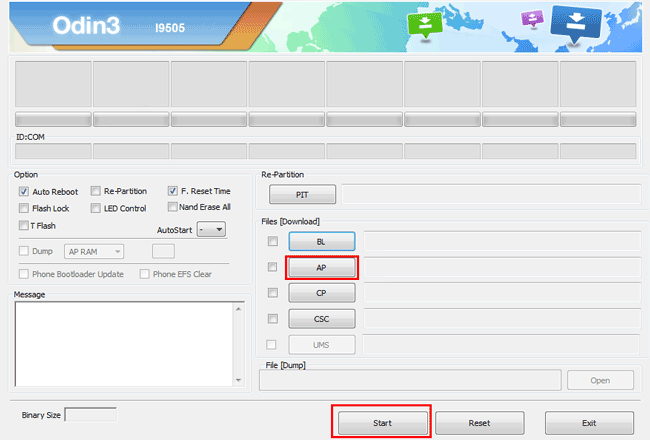Toggle LED Control checkbox
The image size is (650, 440).
(96, 208)
